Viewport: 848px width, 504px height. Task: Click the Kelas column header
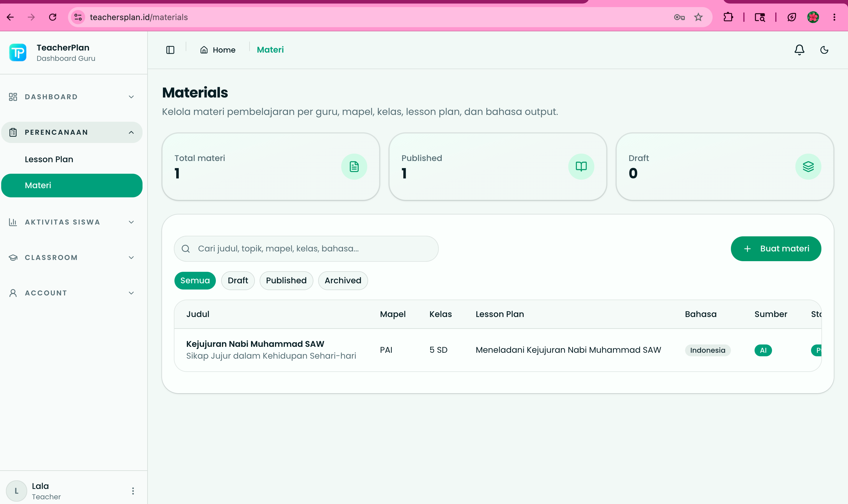pyautogui.click(x=441, y=314)
